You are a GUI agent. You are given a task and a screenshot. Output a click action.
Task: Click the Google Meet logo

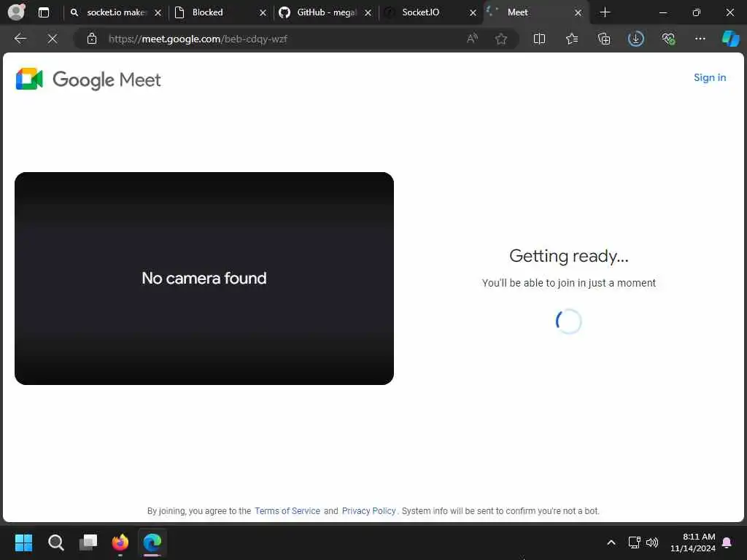pyautogui.click(x=88, y=79)
